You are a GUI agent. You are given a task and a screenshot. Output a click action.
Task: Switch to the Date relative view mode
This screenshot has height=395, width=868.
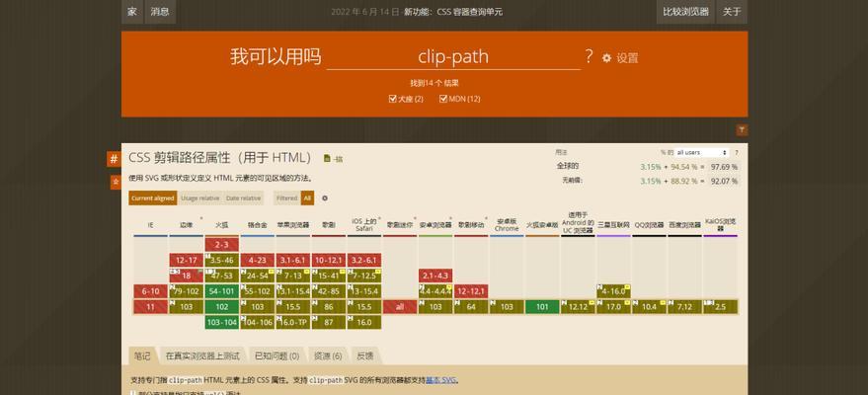[x=243, y=198]
